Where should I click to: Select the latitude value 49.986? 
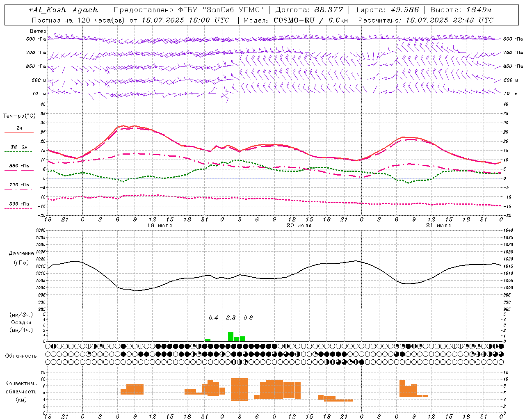(404, 10)
